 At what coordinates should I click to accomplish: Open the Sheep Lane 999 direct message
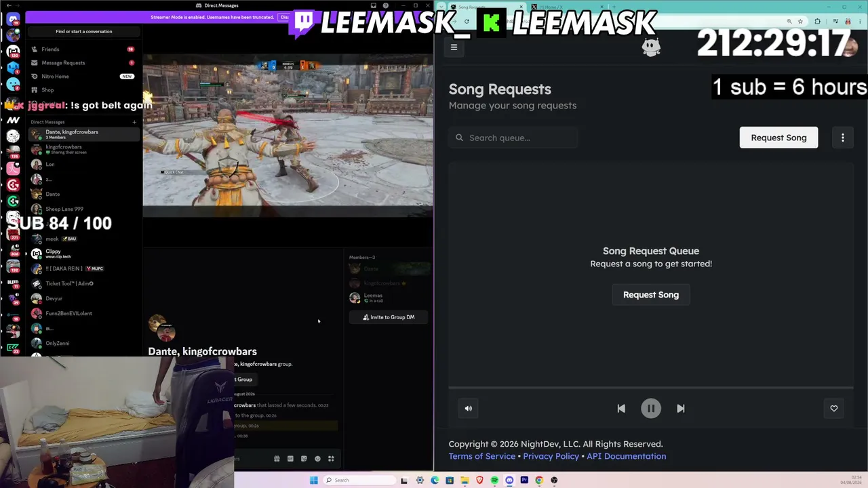pyautogui.click(x=83, y=209)
